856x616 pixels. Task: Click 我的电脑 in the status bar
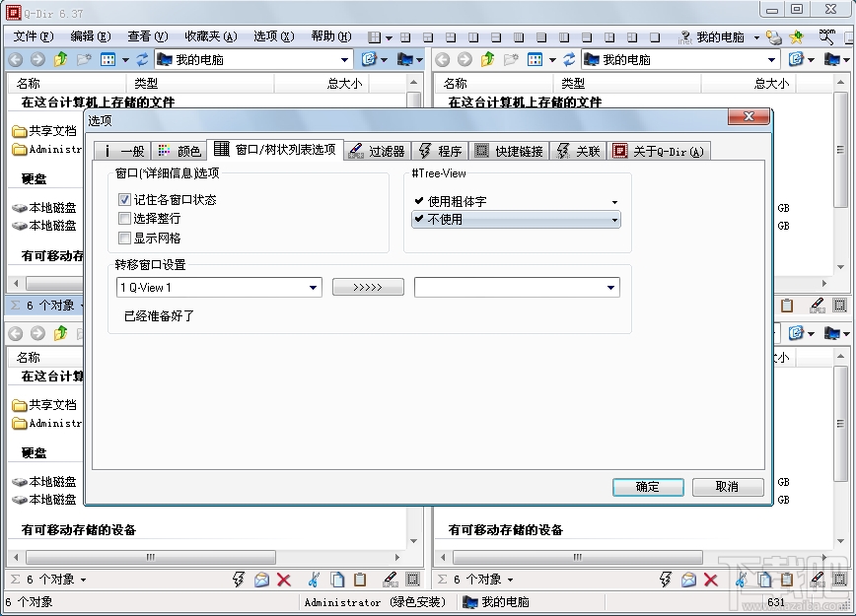pyautogui.click(x=496, y=602)
